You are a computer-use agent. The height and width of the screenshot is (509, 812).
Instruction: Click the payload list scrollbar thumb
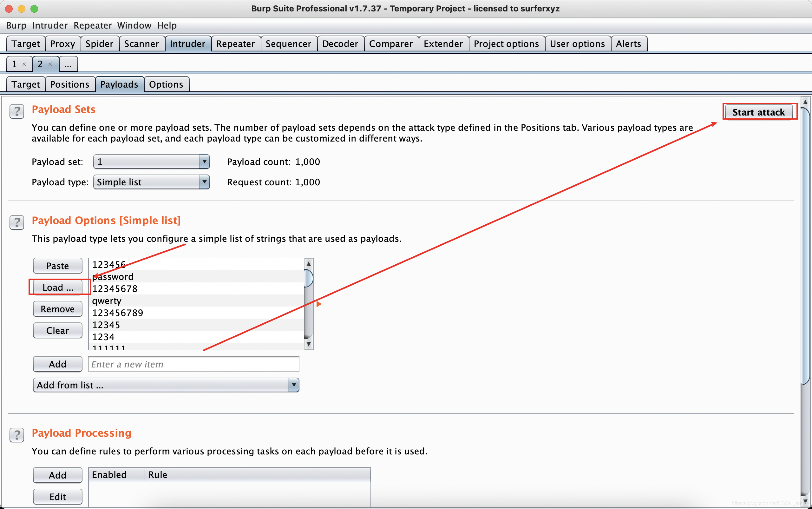pos(309,278)
